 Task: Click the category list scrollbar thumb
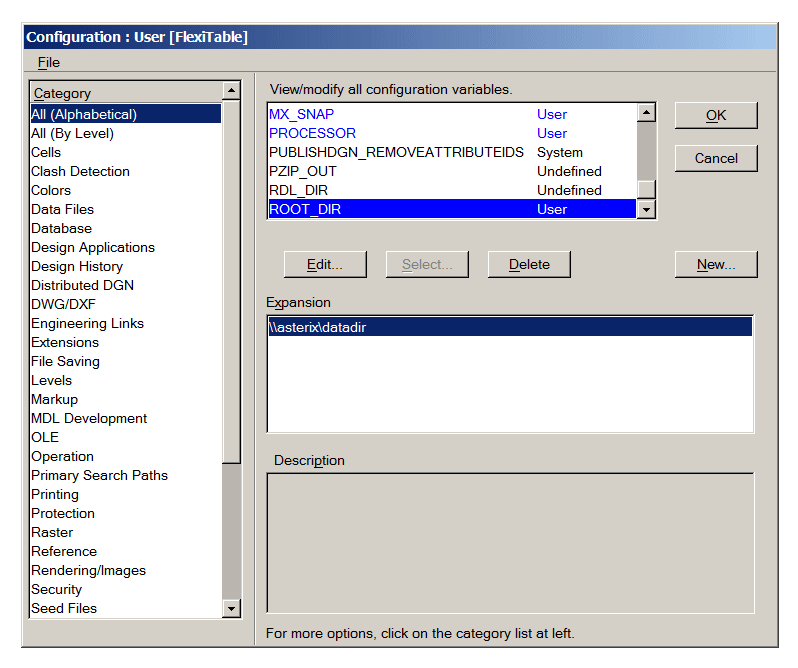coord(231,282)
